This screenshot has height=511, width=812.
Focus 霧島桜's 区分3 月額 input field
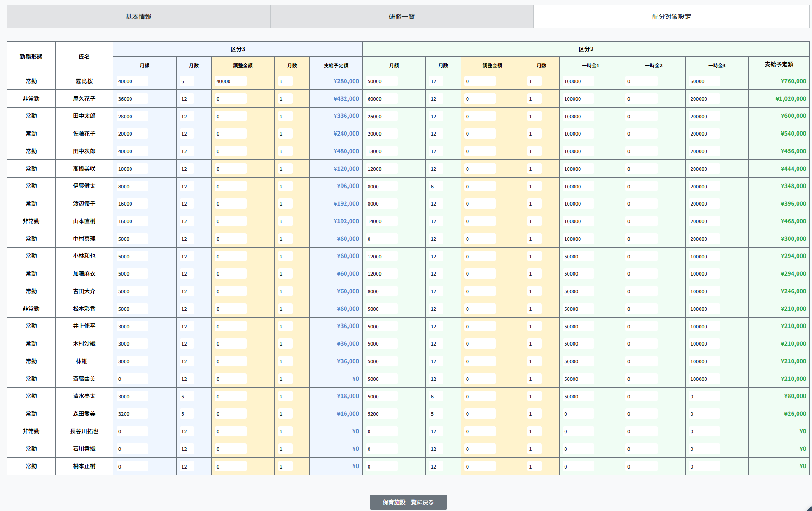[x=132, y=81]
